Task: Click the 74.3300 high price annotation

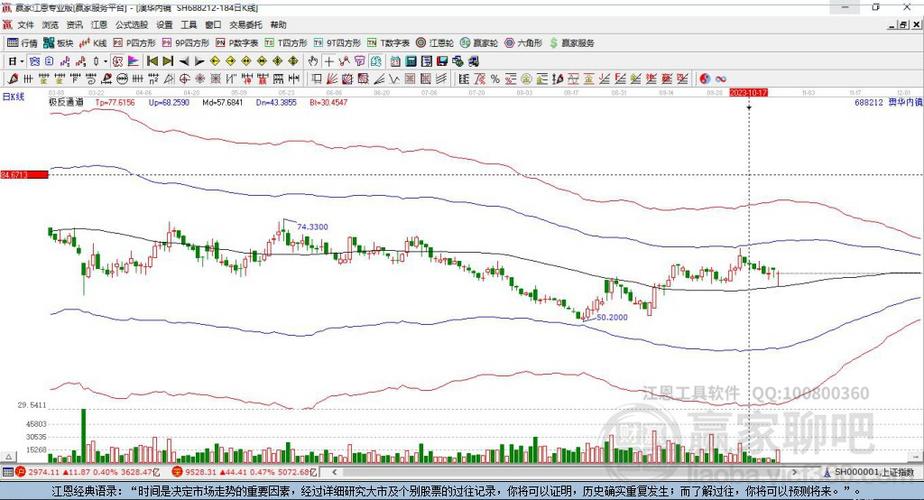Action: [x=313, y=226]
